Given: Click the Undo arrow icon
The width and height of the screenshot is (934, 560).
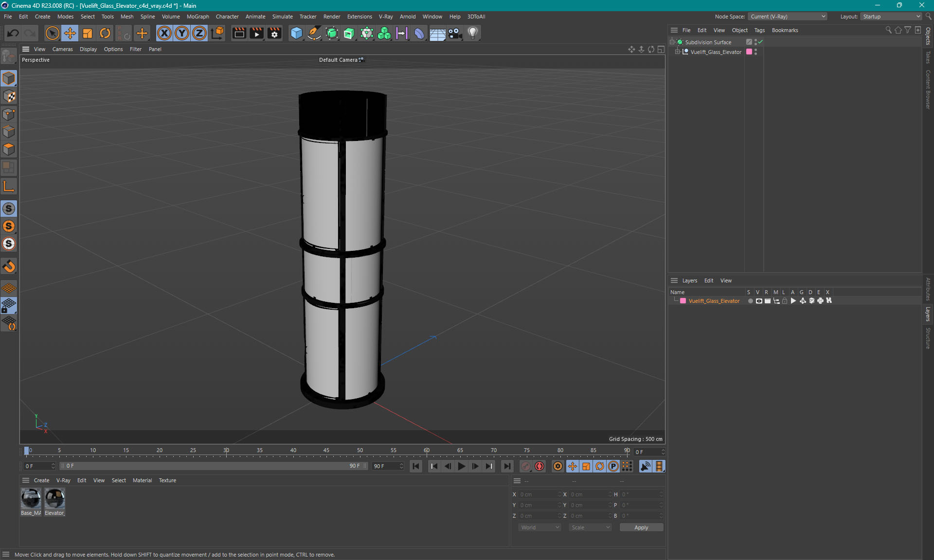Looking at the screenshot, I should (x=13, y=33).
